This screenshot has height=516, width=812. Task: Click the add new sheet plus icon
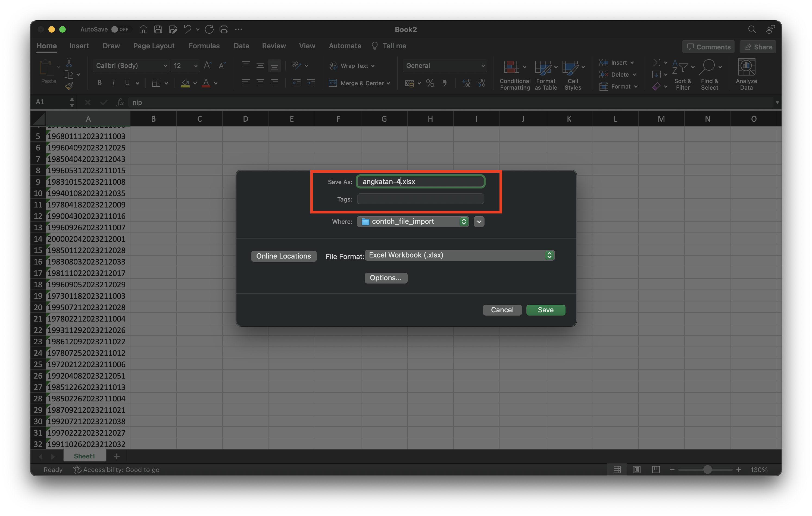(x=117, y=456)
